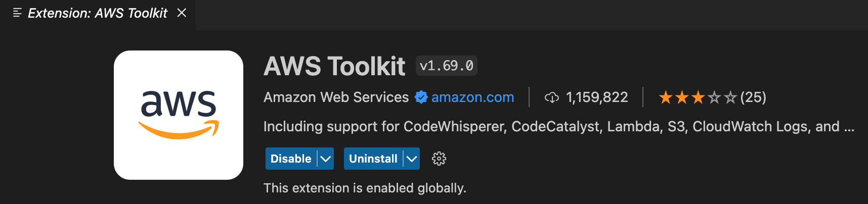
Task: Click the preview icon on the extension tab
Action: (x=17, y=13)
